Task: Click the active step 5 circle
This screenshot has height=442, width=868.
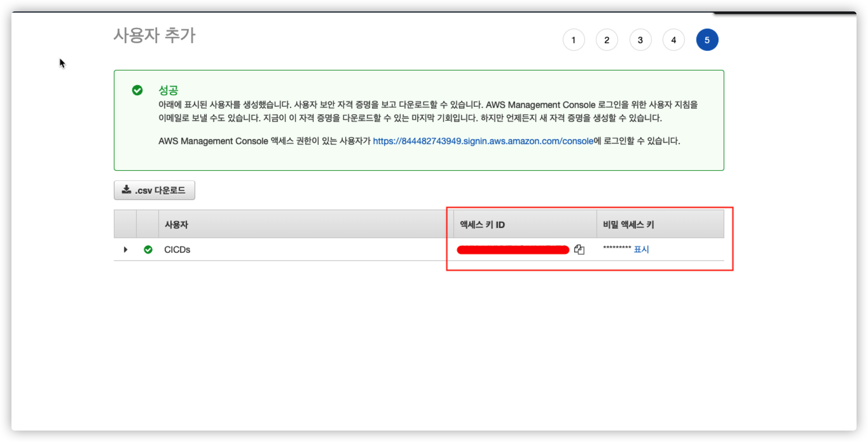Action: (707, 40)
